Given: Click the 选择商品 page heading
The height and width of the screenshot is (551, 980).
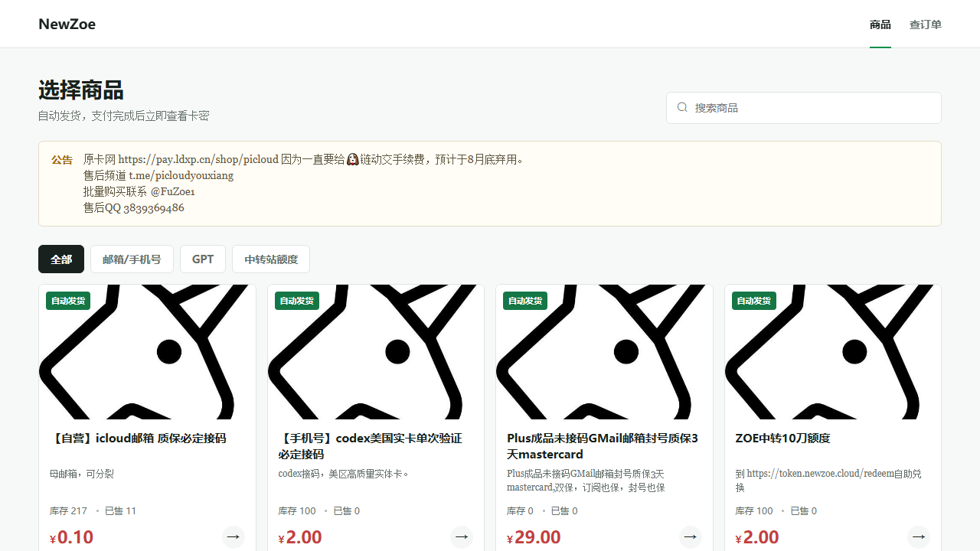Looking at the screenshot, I should [81, 90].
